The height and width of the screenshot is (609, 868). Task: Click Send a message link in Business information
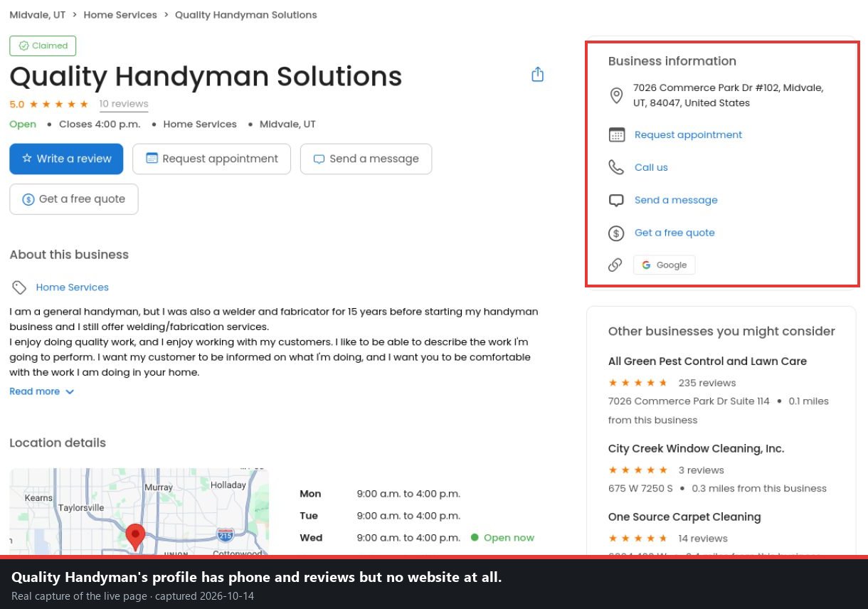pos(676,200)
